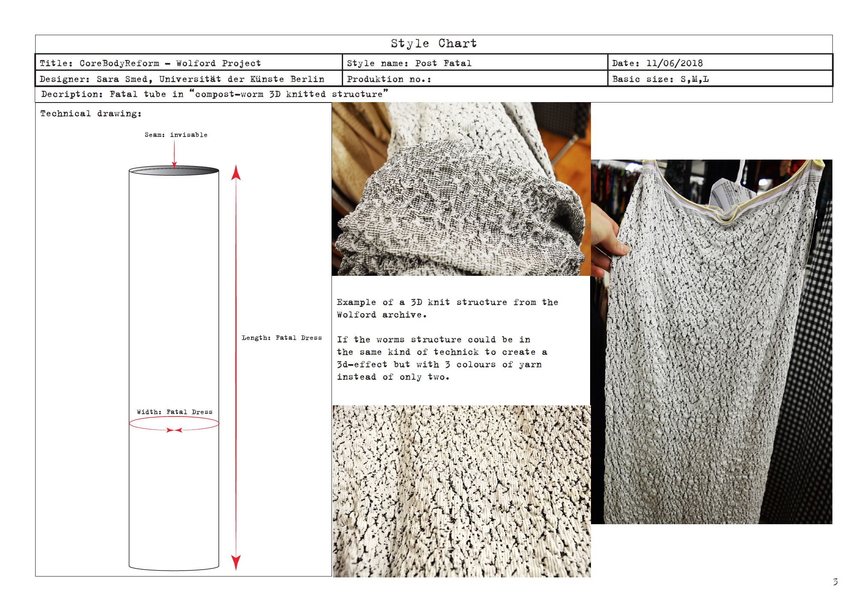Click page number 3

(x=835, y=582)
